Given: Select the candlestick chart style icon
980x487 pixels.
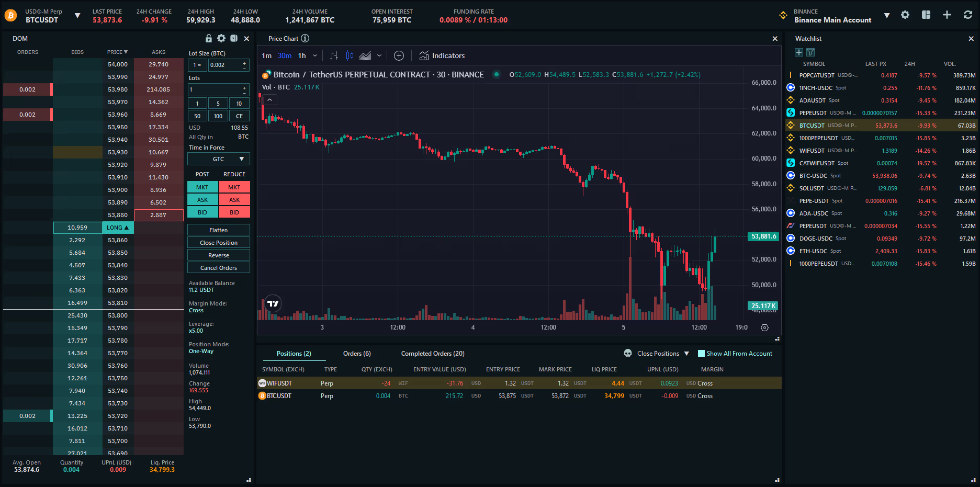Looking at the screenshot, I should (350, 55).
